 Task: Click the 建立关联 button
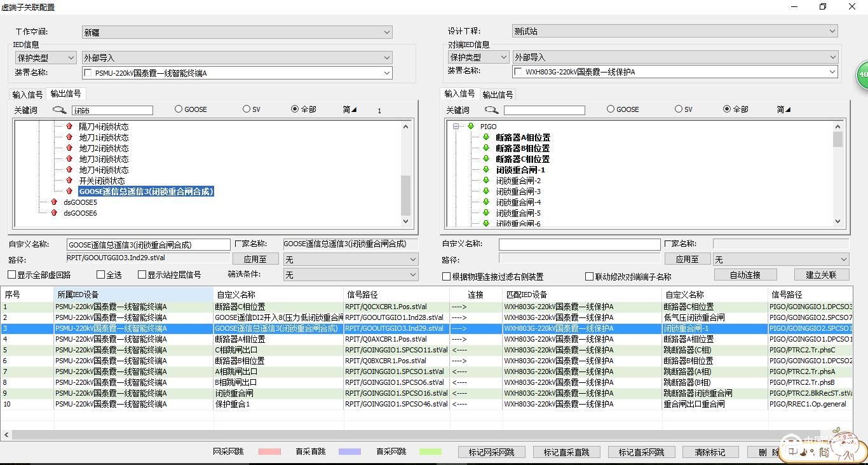(821, 275)
